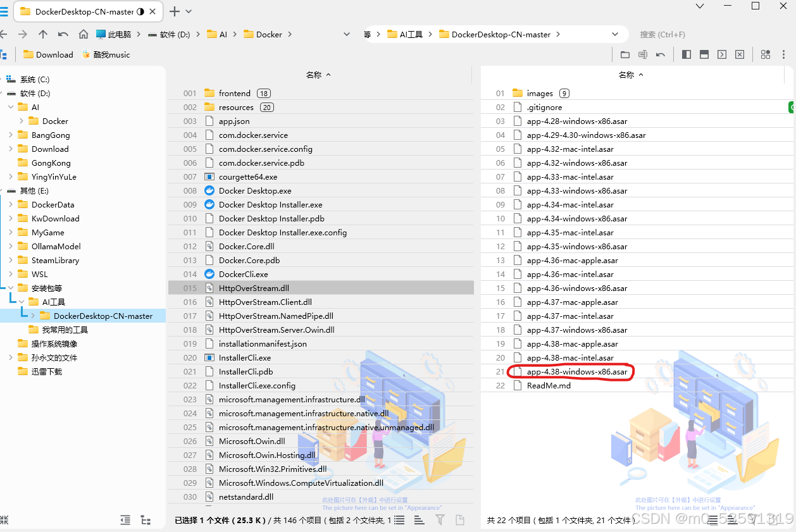
Task: Open the 酷我music bookmark icon
Action: tap(86, 54)
